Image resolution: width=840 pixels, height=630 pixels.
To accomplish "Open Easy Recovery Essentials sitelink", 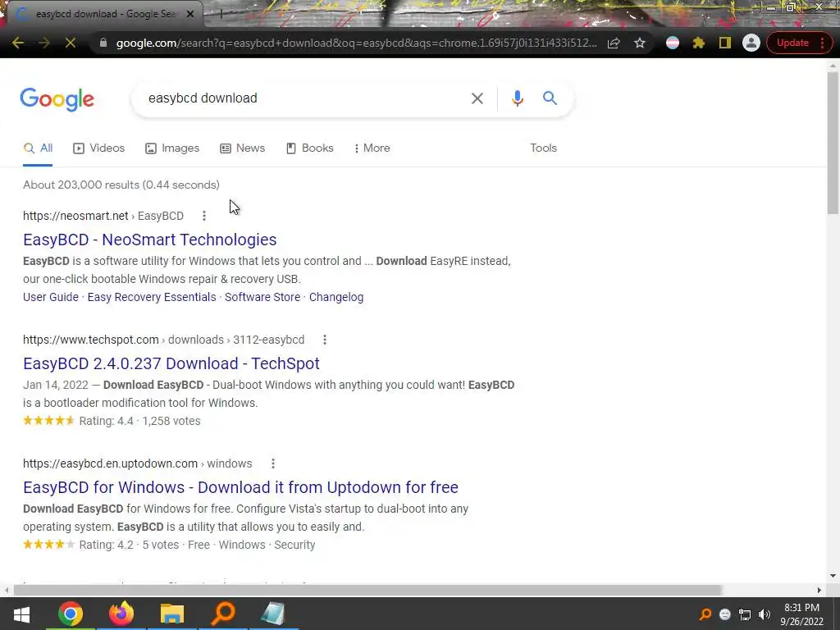I will pyautogui.click(x=152, y=297).
